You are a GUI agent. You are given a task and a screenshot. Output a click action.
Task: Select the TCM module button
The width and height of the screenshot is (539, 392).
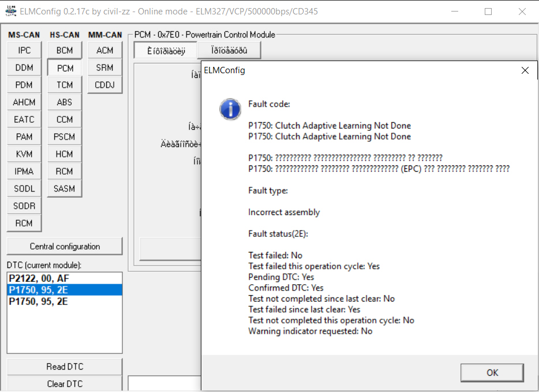click(x=65, y=85)
